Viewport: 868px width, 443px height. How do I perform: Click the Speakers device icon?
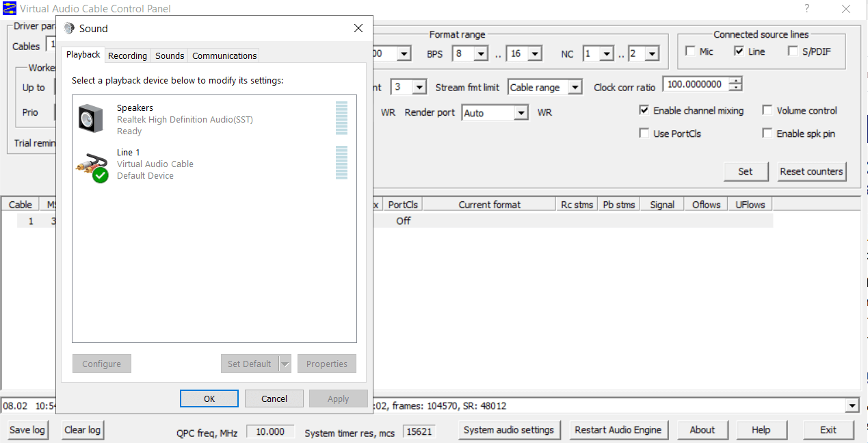click(x=92, y=118)
